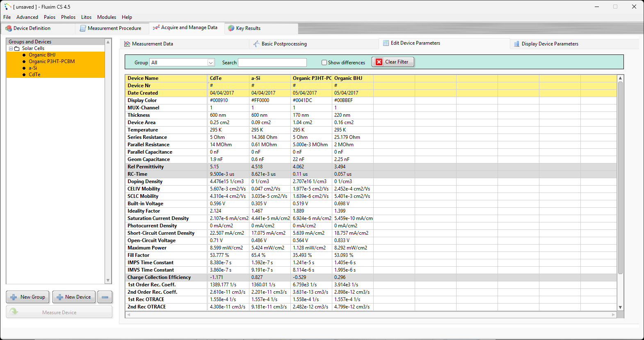Image resolution: width=644 pixels, height=340 pixels.
Task: Click Organic BHJ Series Resistance 25.179 Ohm
Action: coord(353,137)
